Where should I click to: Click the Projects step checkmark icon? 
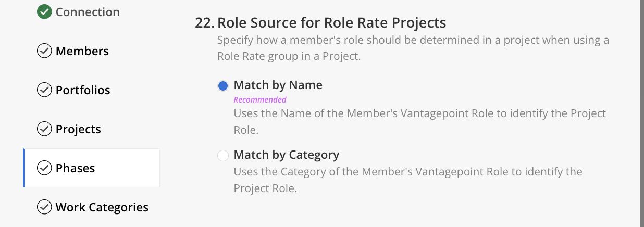(44, 129)
